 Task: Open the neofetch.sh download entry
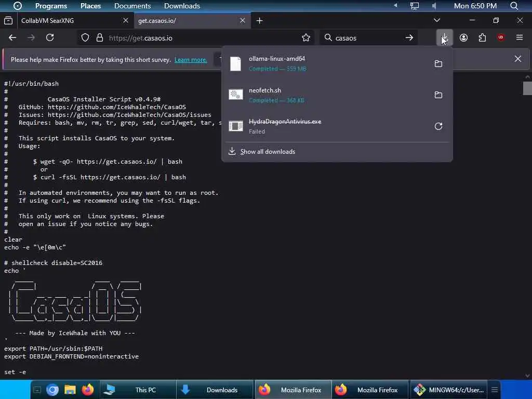click(x=326, y=95)
